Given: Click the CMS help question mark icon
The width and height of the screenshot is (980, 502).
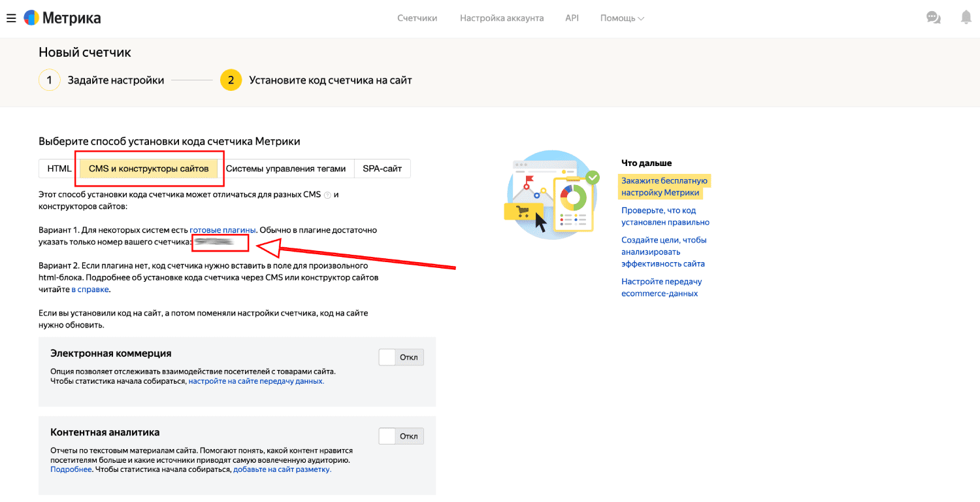Looking at the screenshot, I should click(328, 195).
